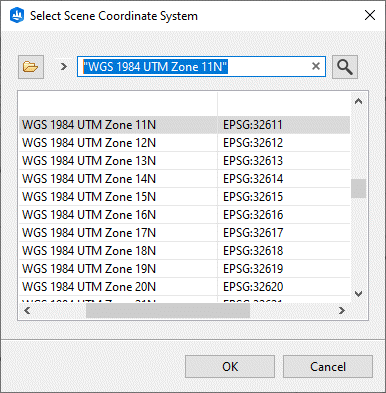Image resolution: width=386 pixels, height=393 pixels.
Task: Select WGS 1984 UTM Zone 15N row
Action: [184, 197]
